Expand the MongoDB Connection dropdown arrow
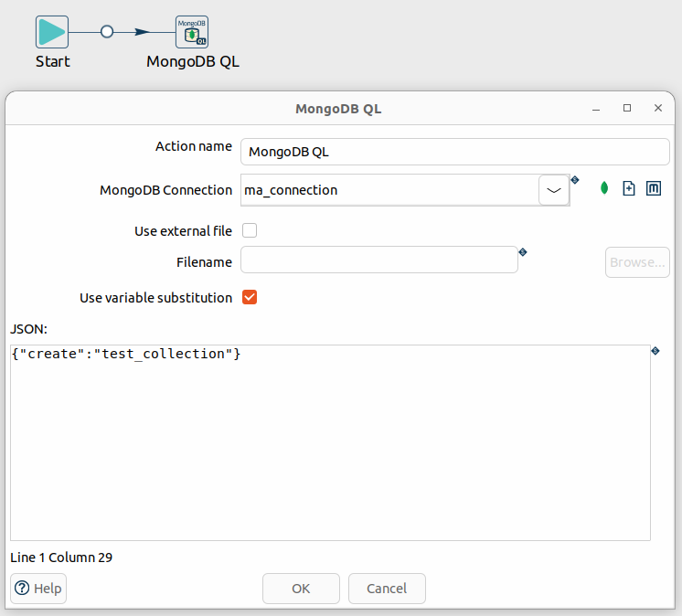 (554, 190)
